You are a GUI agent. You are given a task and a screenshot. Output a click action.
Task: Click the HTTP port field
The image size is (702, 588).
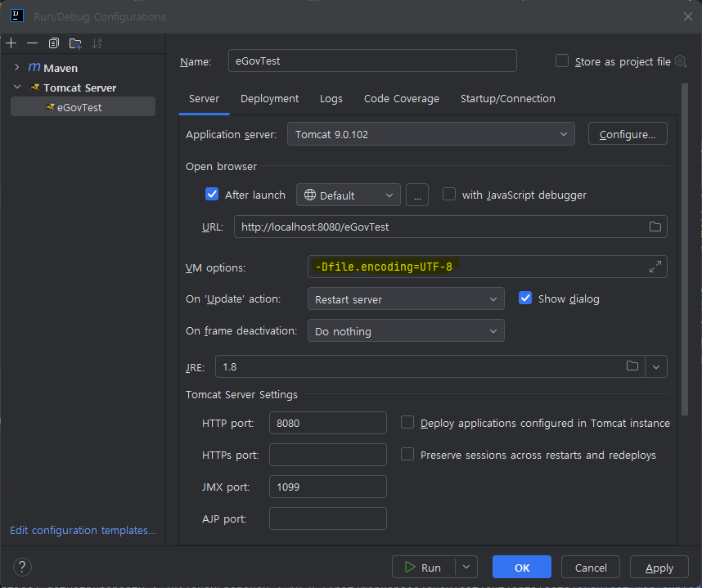[328, 423]
